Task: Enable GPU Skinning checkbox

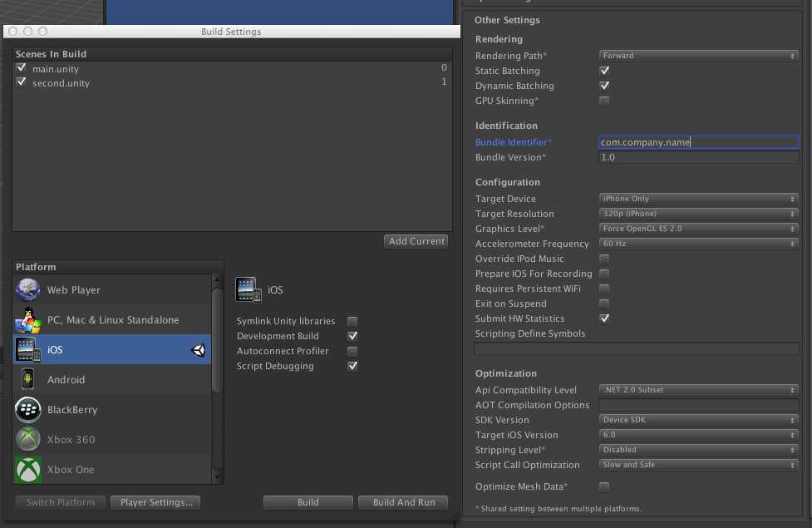Action: point(604,101)
